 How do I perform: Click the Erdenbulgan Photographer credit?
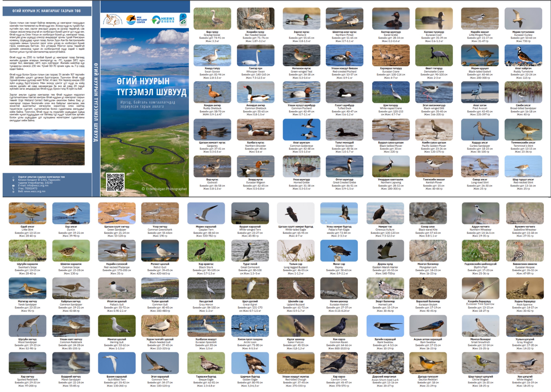[x=164, y=189]
